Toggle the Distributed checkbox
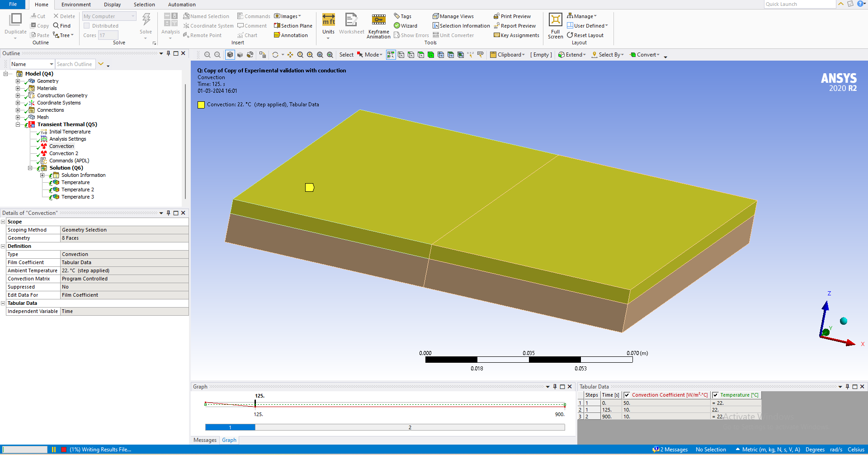This screenshot has height=455, width=868. click(87, 26)
